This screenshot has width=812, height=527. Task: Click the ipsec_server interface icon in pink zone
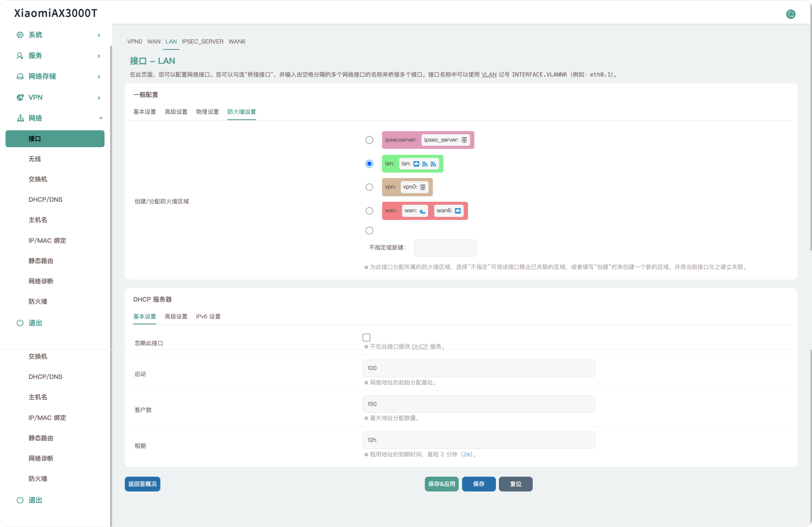tap(464, 140)
